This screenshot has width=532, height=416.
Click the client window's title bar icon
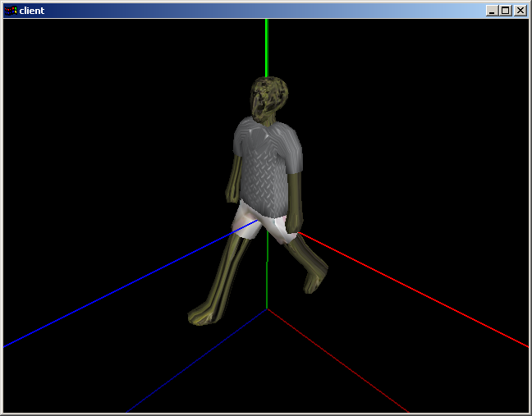click(x=11, y=11)
